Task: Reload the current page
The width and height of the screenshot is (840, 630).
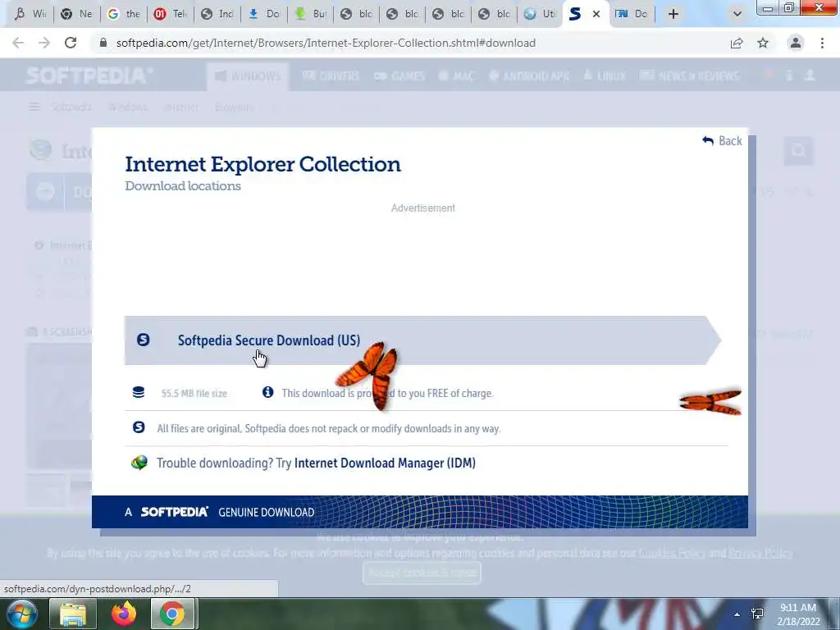Action: click(x=71, y=43)
